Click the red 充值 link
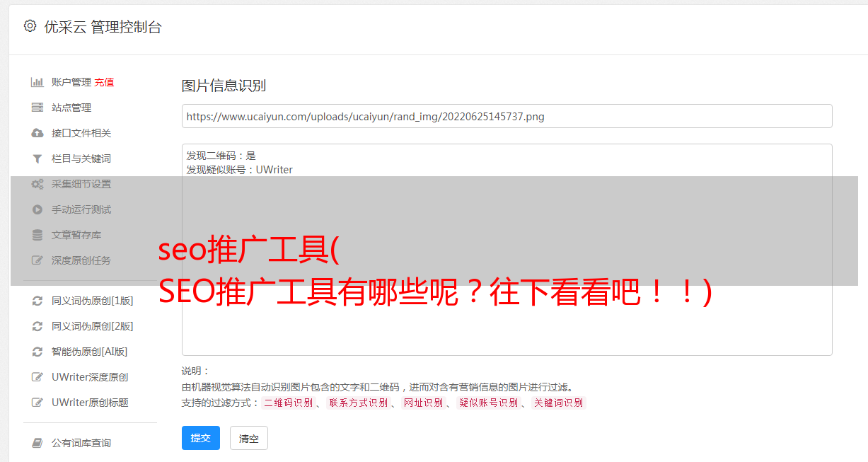The height and width of the screenshot is (462, 868). coord(104,82)
